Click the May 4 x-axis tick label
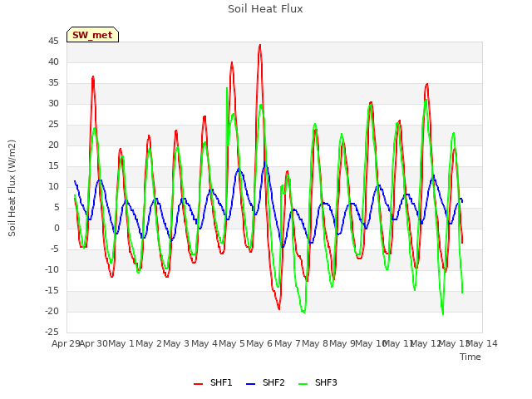 click(x=204, y=343)
